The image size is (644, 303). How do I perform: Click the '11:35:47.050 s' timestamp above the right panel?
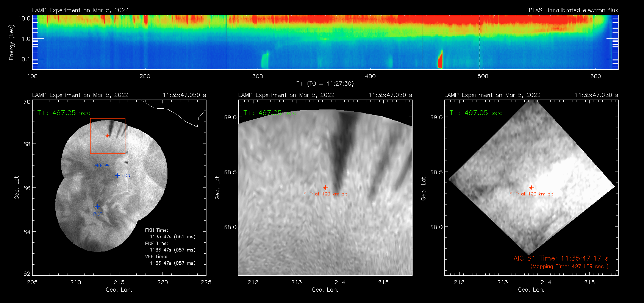tap(597, 95)
